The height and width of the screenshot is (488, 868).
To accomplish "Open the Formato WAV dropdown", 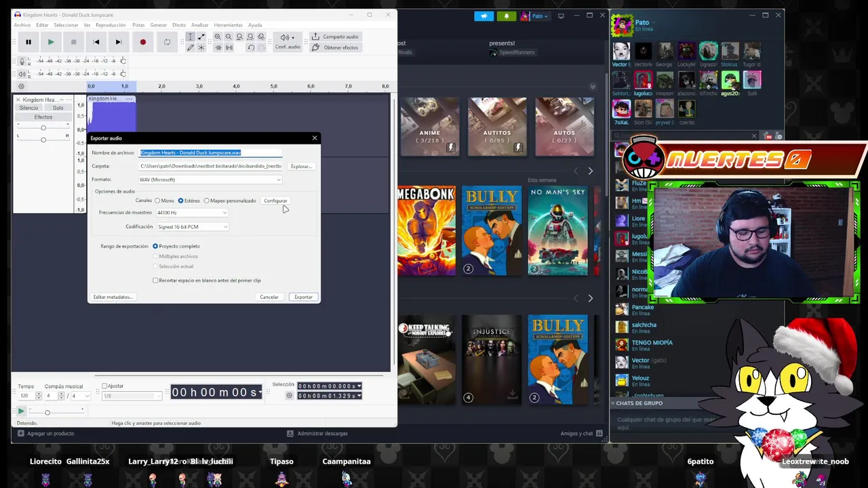I will (210, 180).
